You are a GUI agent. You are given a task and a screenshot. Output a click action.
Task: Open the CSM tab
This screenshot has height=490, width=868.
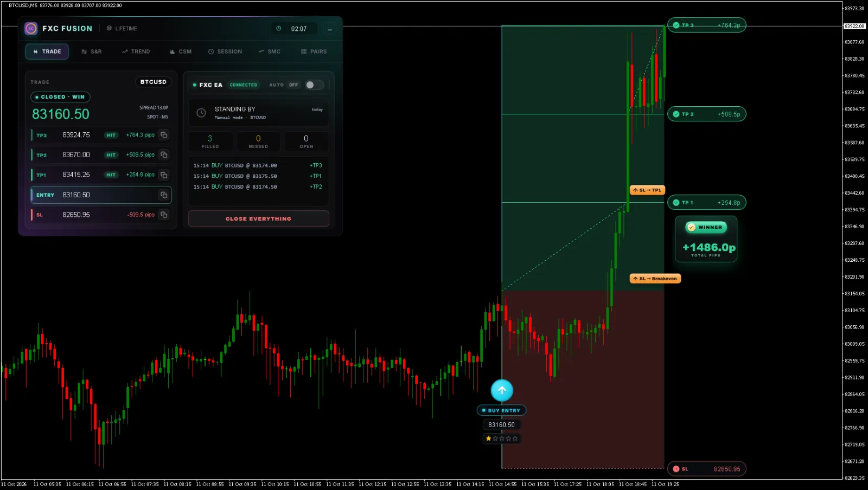click(181, 51)
